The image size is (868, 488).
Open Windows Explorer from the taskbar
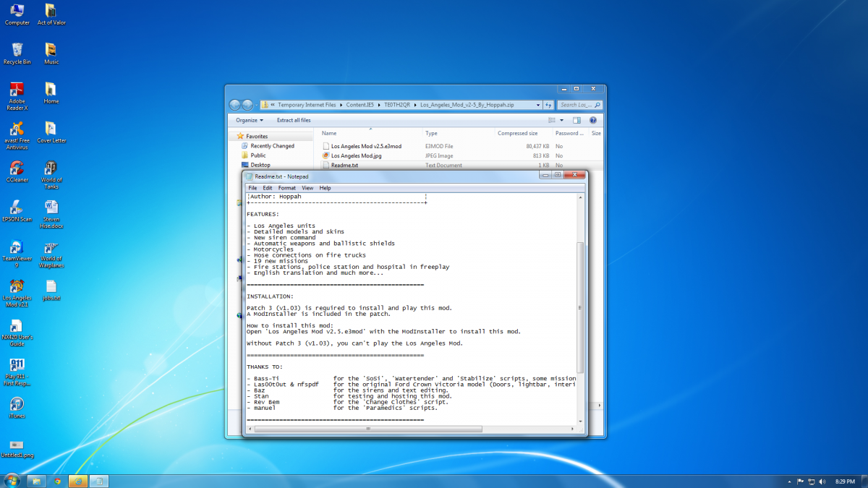35,481
